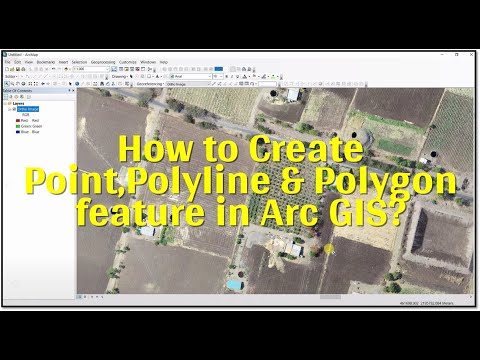This screenshot has height=360, width=480.
Task: Open the map scale dropdown
Action: click(107, 69)
